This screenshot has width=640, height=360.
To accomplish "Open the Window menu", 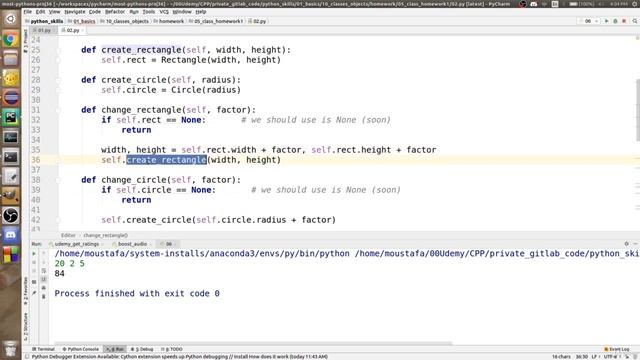I will click(x=182, y=12).
